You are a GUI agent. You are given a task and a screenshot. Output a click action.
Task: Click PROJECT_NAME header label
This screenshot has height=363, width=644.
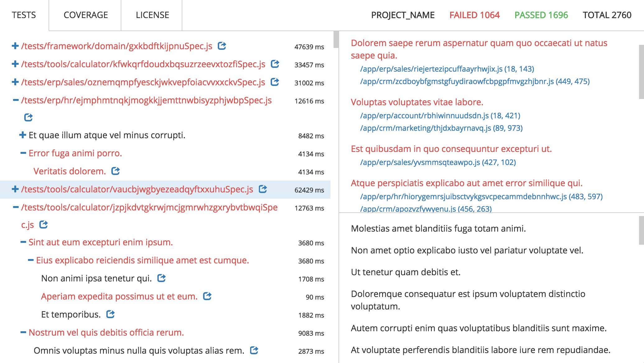click(x=403, y=15)
